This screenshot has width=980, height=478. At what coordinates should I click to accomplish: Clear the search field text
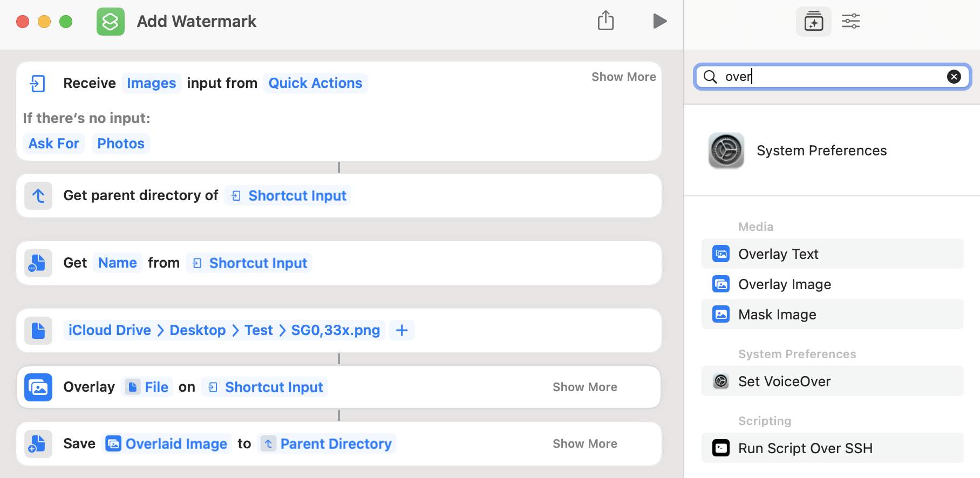pyautogui.click(x=954, y=77)
